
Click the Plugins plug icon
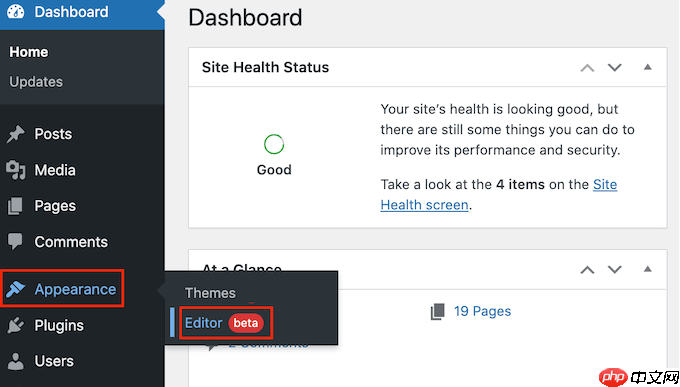click(16, 325)
